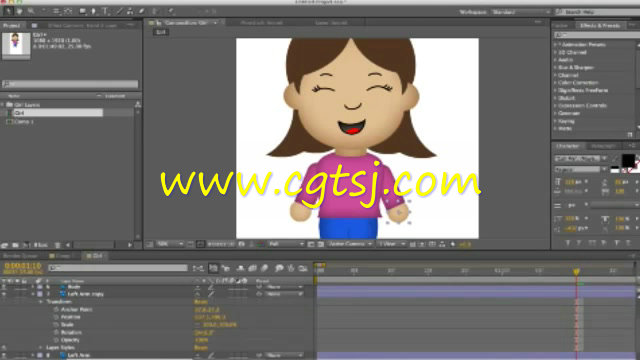Select the Clone Stamp tool
The height and width of the screenshot is (360, 640).
pos(130,11)
